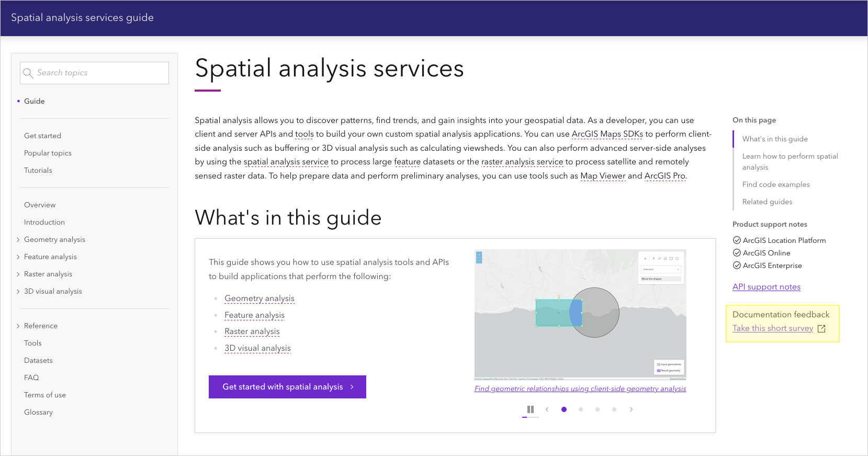Expand the 3D visual analysis section
This screenshot has height=456, width=868.
[18, 292]
